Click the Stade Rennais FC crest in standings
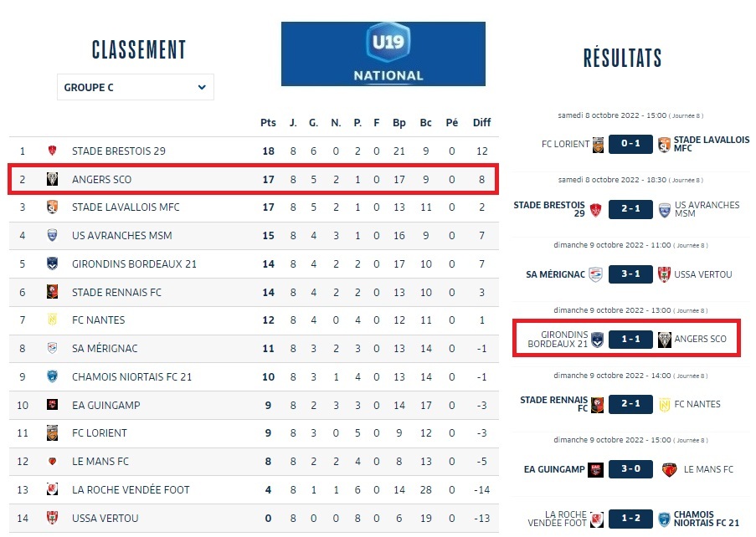This screenshot has width=756, height=537. tap(52, 292)
